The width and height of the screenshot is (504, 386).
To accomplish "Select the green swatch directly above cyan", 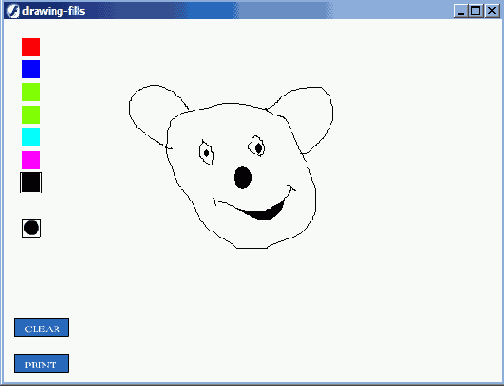I will tap(31, 115).
